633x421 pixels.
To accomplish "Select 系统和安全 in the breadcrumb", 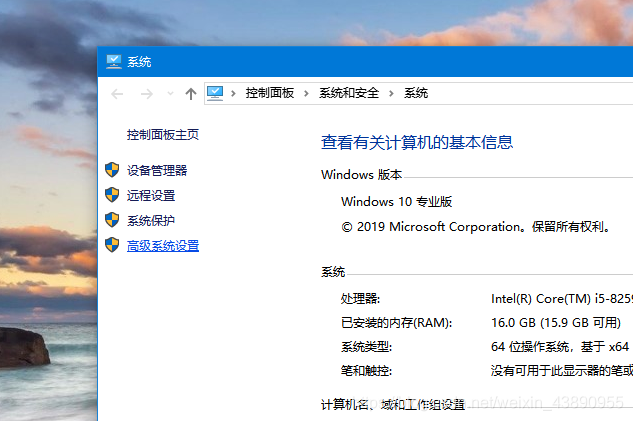I will [349, 93].
